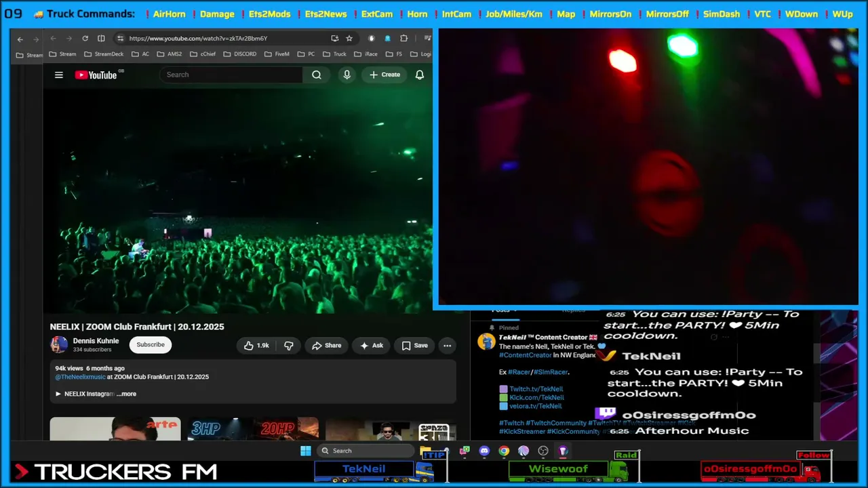Start voice search with the microphone icon

click(347, 75)
